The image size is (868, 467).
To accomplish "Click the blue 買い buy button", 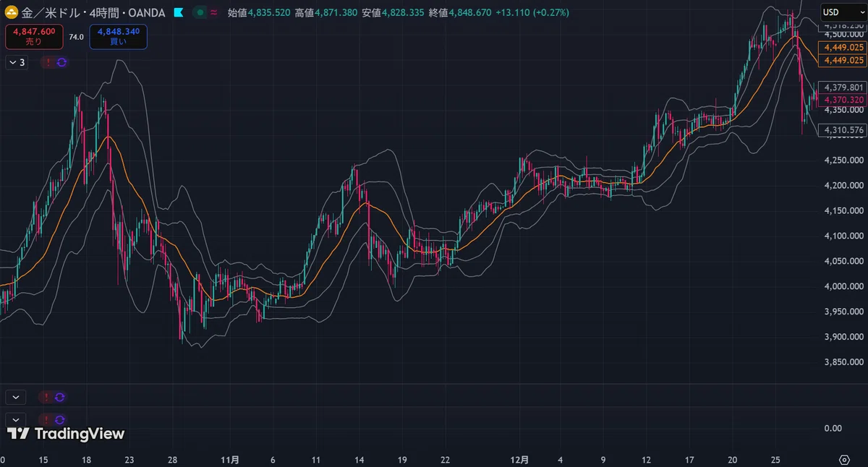I will (118, 37).
